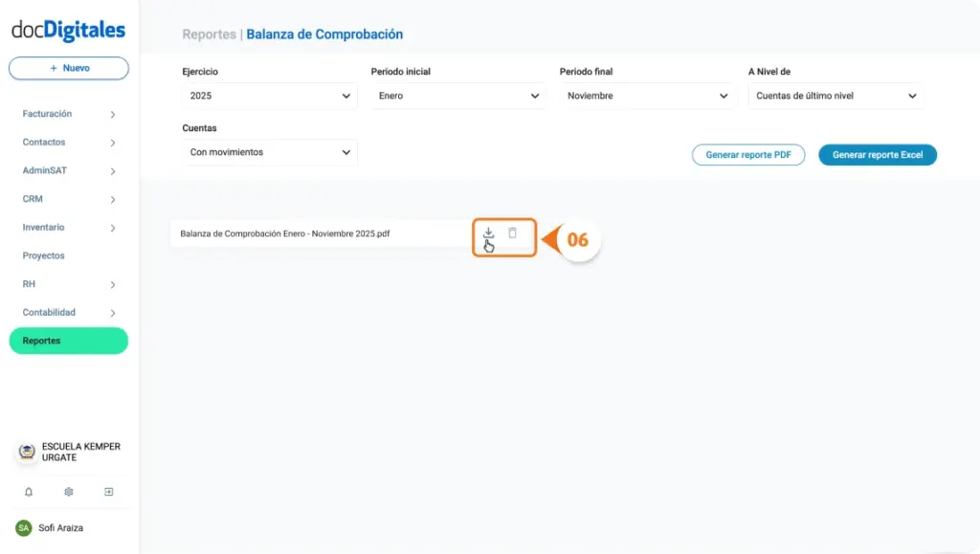Open the Ejercicio dropdown

(269, 96)
